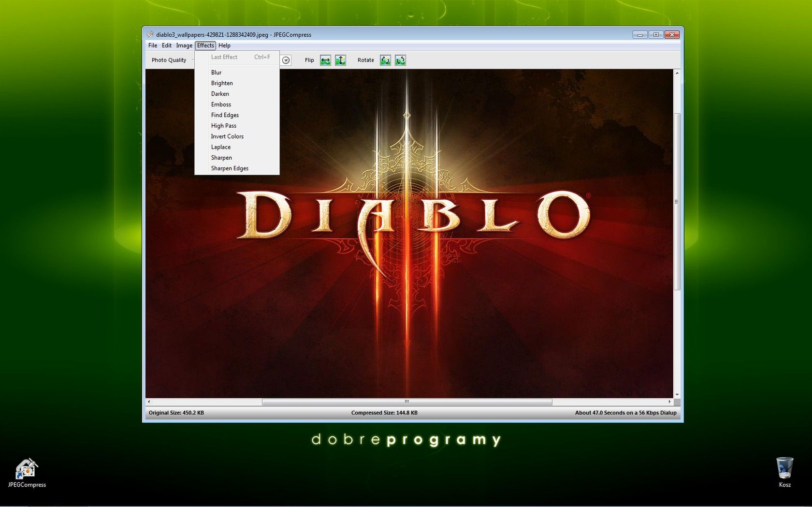Click the vertical scrollbar thumb
The width and height of the screenshot is (812, 507).
pyautogui.click(x=677, y=202)
